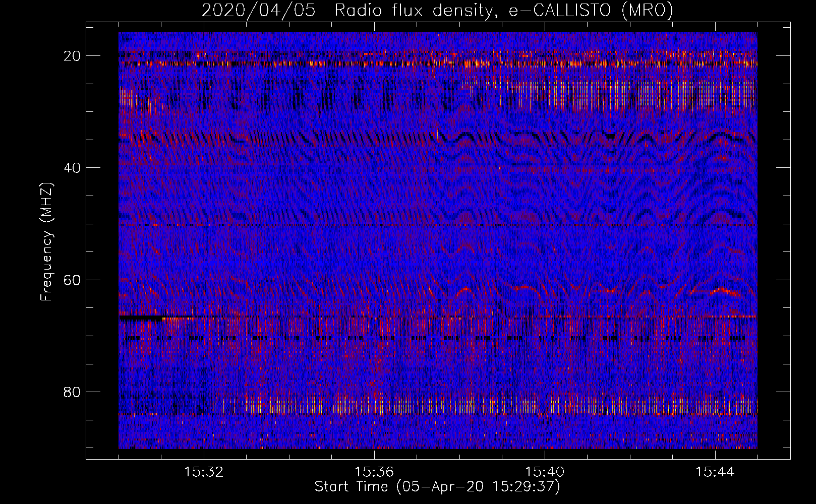Click the plot title "Radio flux density, e-CALLISTO (MRO)"
Image resolution: width=816 pixels, height=504 pixels.
click(504, 11)
